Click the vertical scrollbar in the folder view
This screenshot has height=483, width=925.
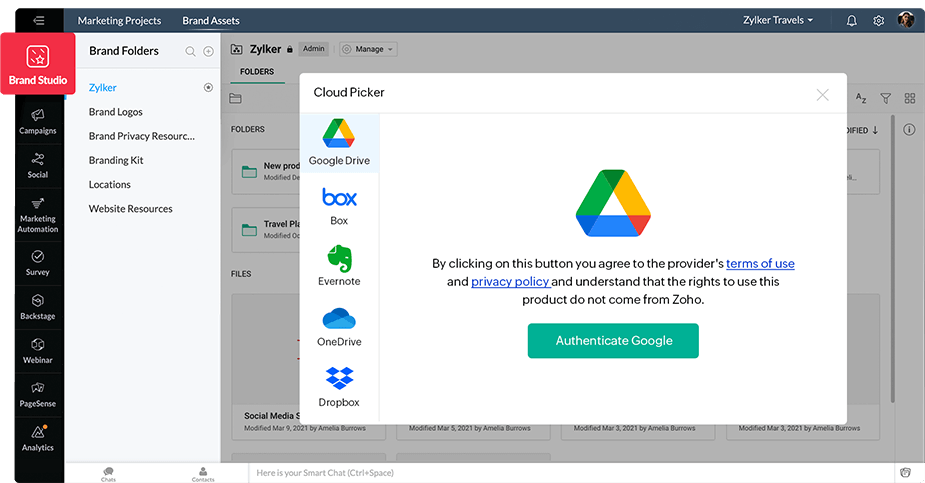tap(893, 259)
